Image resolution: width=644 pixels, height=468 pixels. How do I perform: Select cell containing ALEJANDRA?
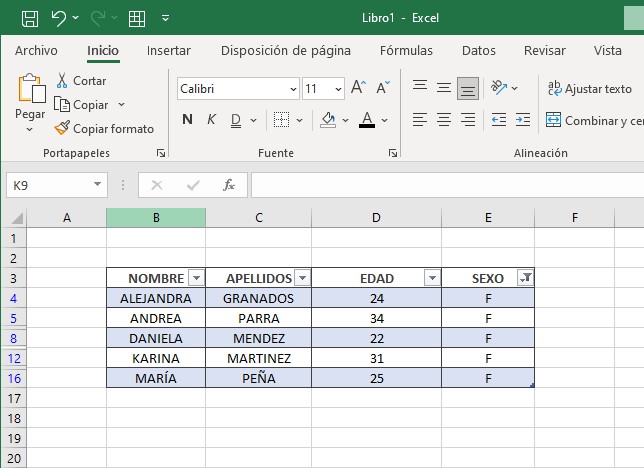coord(156,298)
